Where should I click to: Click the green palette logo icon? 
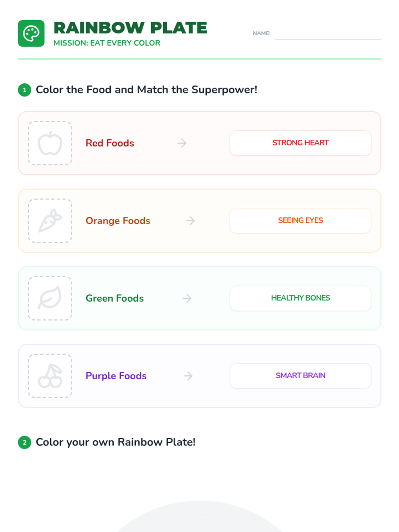[31, 33]
